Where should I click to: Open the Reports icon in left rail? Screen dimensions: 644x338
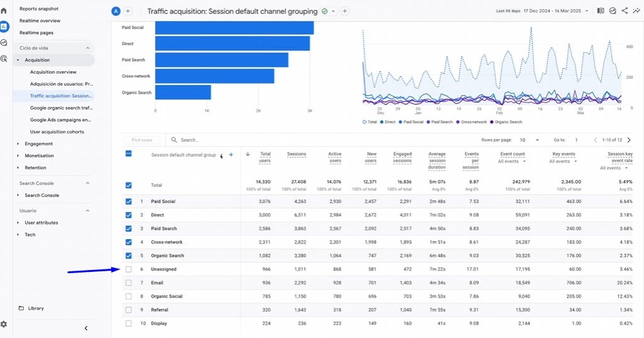coord(4,26)
